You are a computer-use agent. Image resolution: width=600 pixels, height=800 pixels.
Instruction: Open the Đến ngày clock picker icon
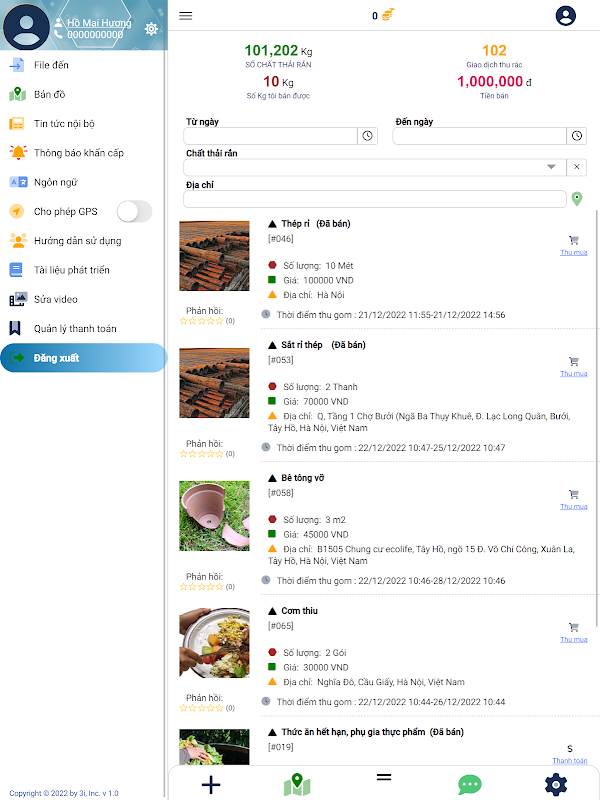(x=577, y=136)
